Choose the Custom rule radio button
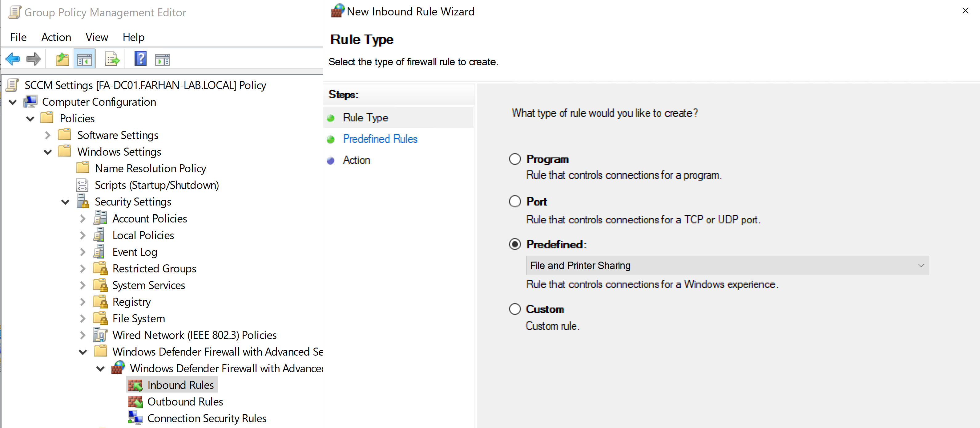The width and height of the screenshot is (980, 428). point(515,309)
